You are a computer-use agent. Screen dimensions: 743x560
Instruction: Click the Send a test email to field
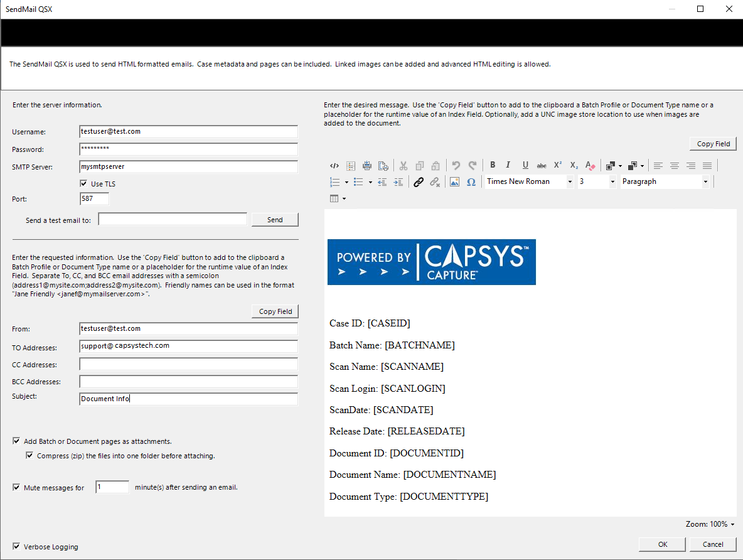[x=173, y=219]
